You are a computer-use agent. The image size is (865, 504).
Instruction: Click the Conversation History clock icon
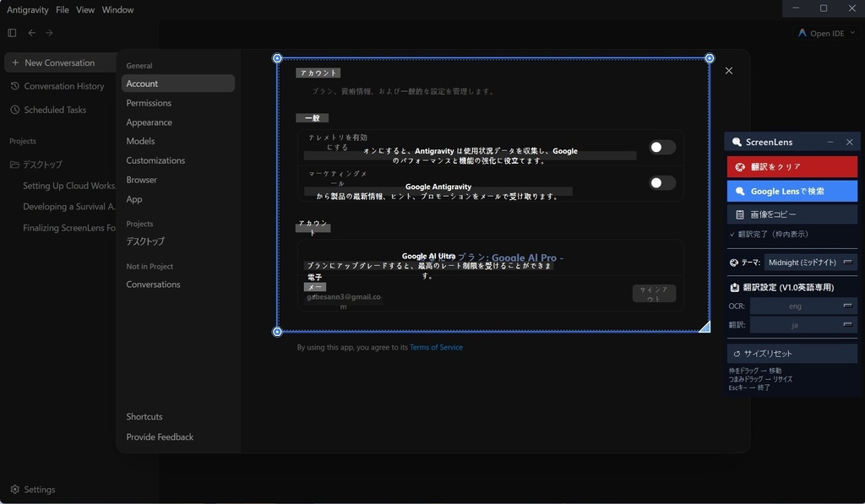pos(15,86)
